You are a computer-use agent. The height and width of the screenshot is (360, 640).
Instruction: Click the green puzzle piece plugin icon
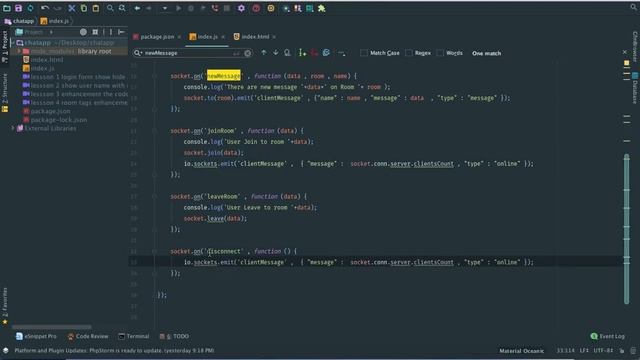click(x=322, y=8)
